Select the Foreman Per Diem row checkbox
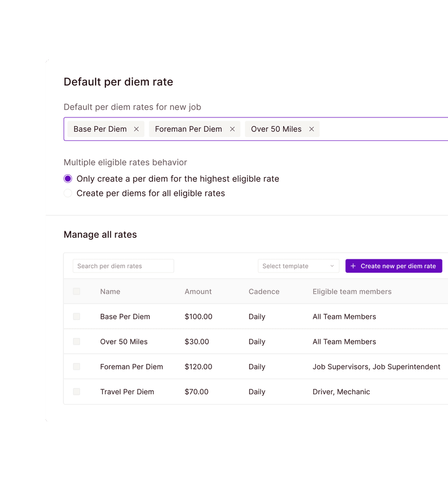The image size is (448, 482). [x=76, y=367]
